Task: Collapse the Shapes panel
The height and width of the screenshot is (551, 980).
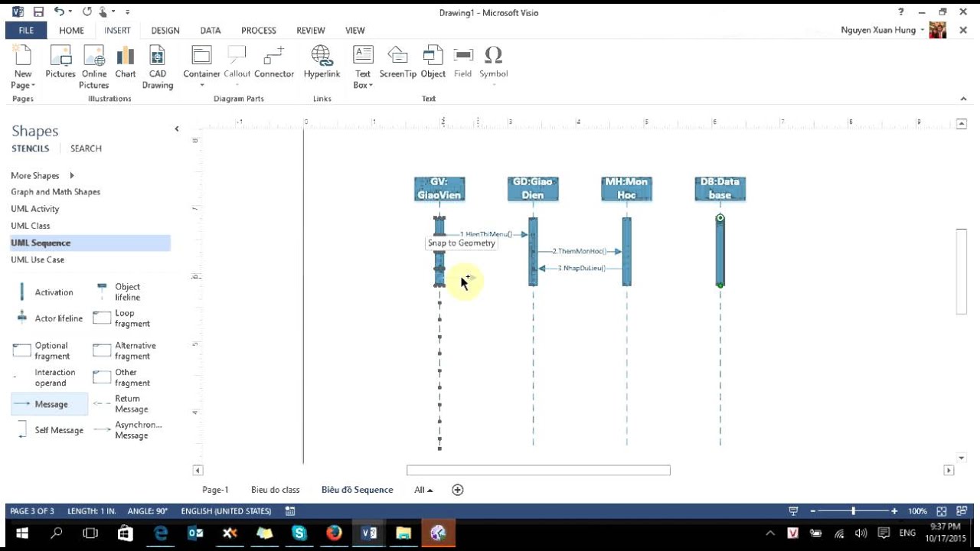Action: 177,129
